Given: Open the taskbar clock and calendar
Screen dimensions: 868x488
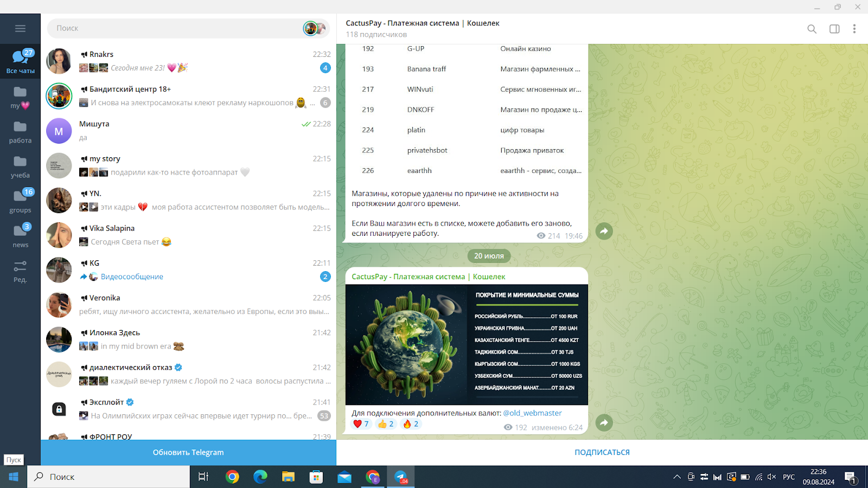Looking at the screenshot, I should coord(819,477).
